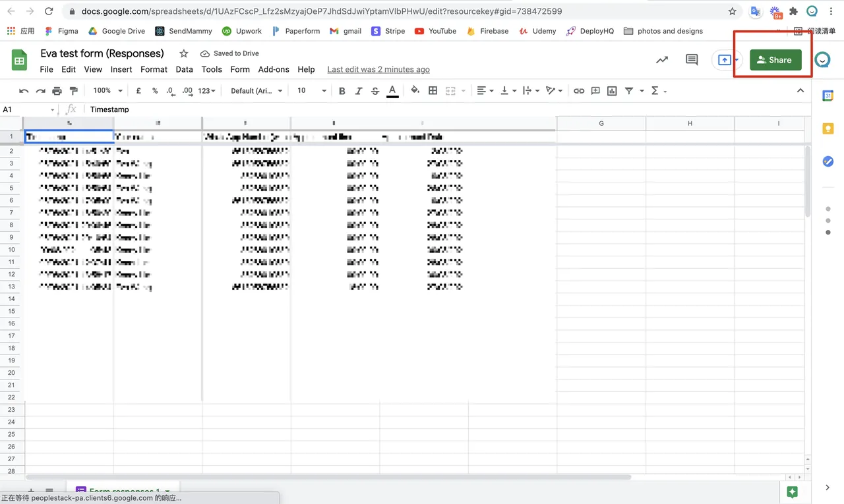This screenshot has height=504, width=844.
Task: Open the fill colour paint bucket
Action: point(415,91)
